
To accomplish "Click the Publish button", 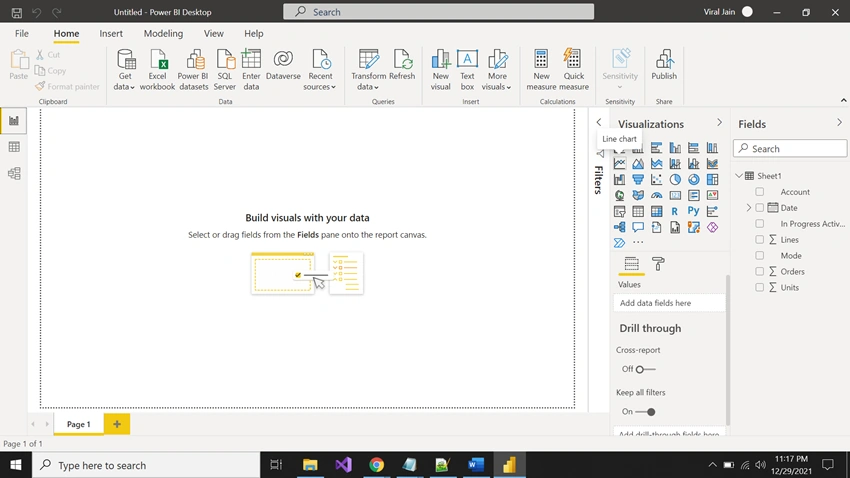I will [664, 65].
